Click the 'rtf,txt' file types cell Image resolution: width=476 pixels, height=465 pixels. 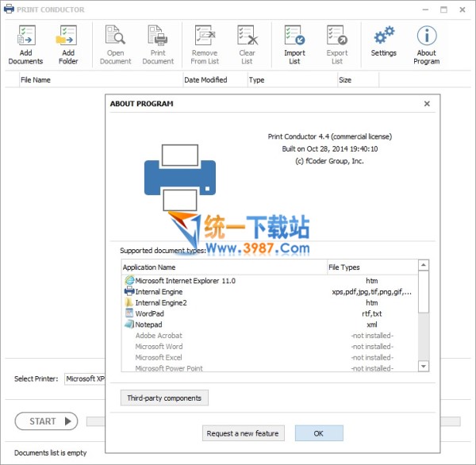(371, 313)
